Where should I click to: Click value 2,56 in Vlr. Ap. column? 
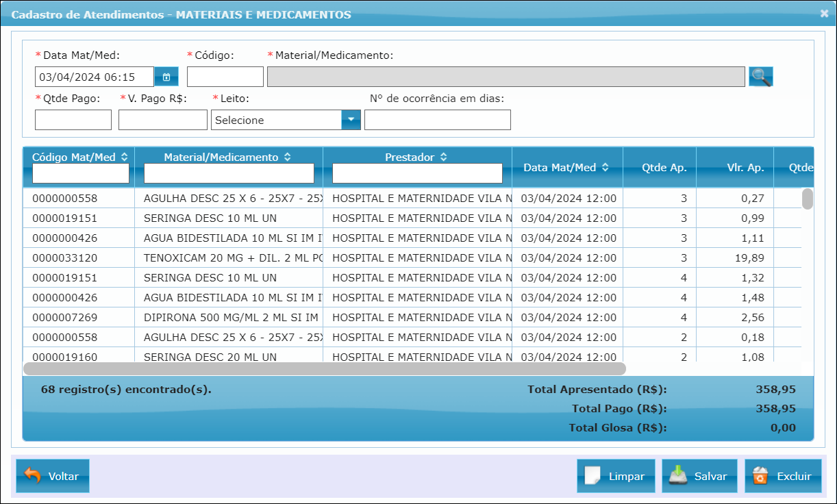754,318
